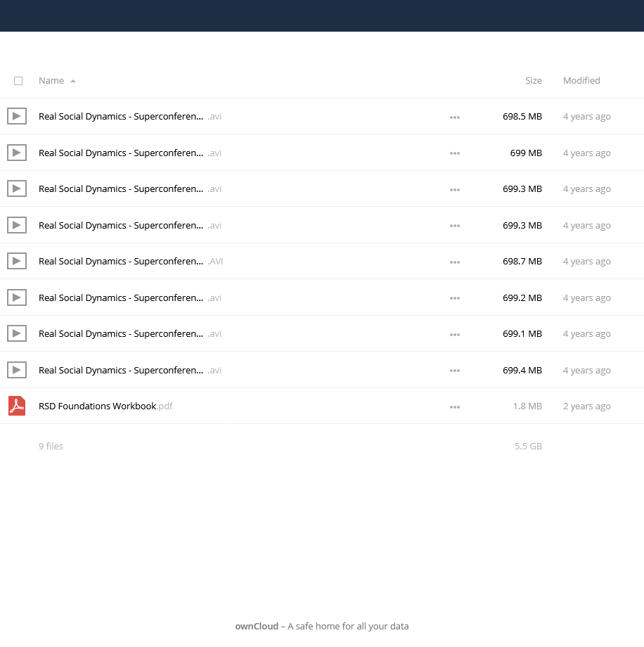Click the video icon of the 699.1 MB file

pyautogui.click(x=17, y=333)
